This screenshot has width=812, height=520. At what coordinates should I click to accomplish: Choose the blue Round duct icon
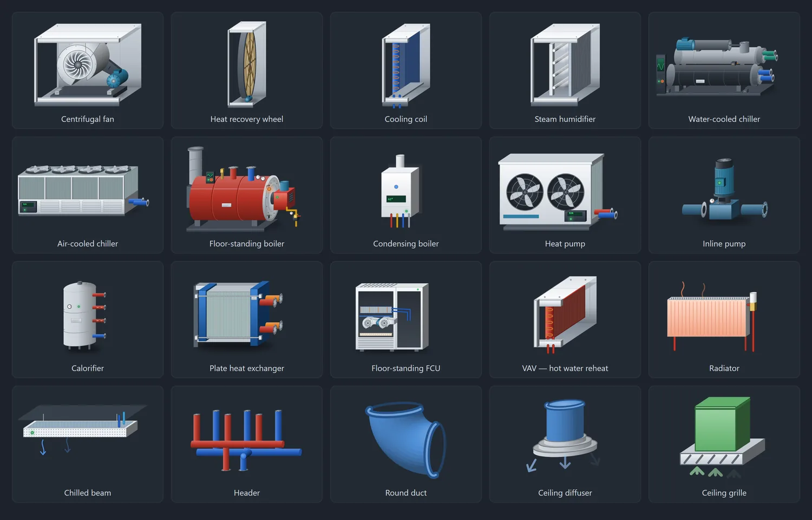pos(406,440)
